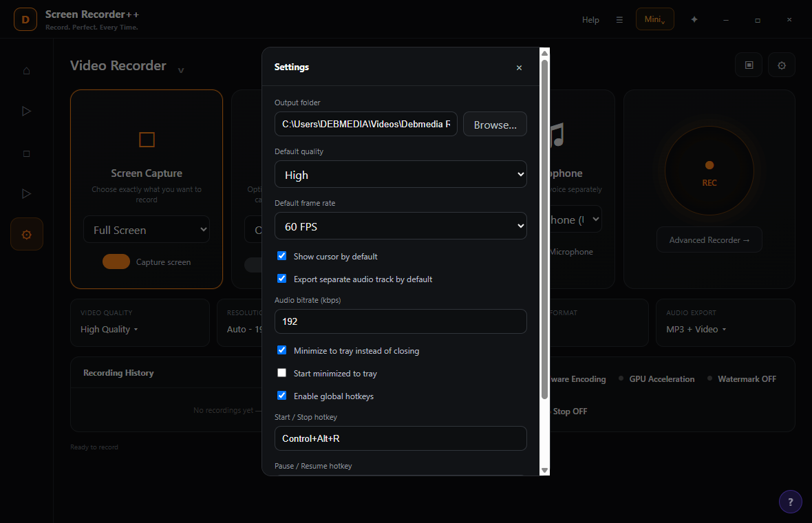The width and height of the screenshot is (812, 523).
Task: Click the Browse... button
Action: pos(495,125)
